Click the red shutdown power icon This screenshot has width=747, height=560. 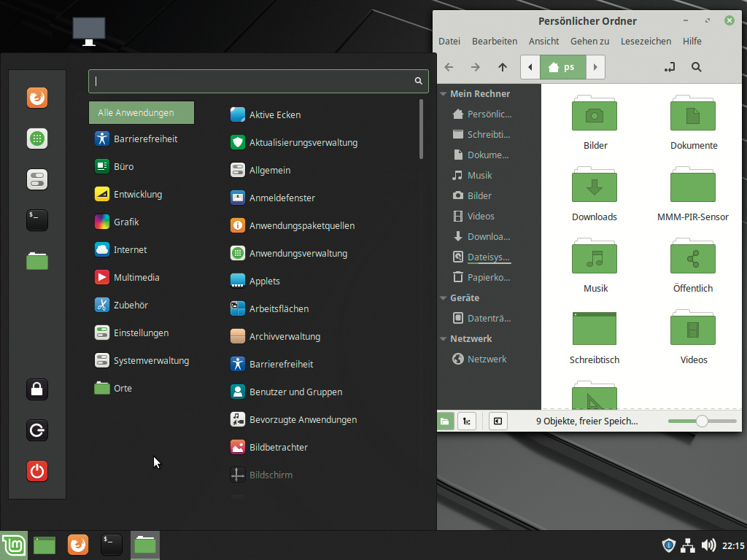[x=37, y=471]
